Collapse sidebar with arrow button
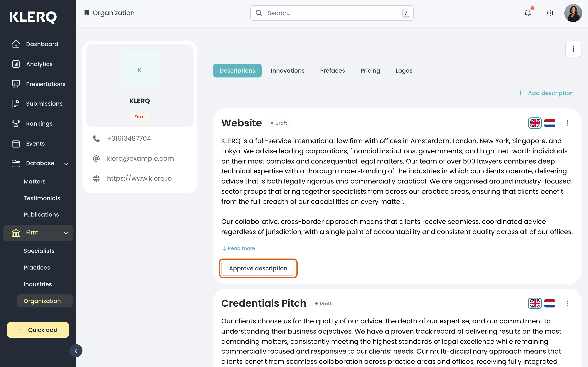 click(x=76, y=350)
